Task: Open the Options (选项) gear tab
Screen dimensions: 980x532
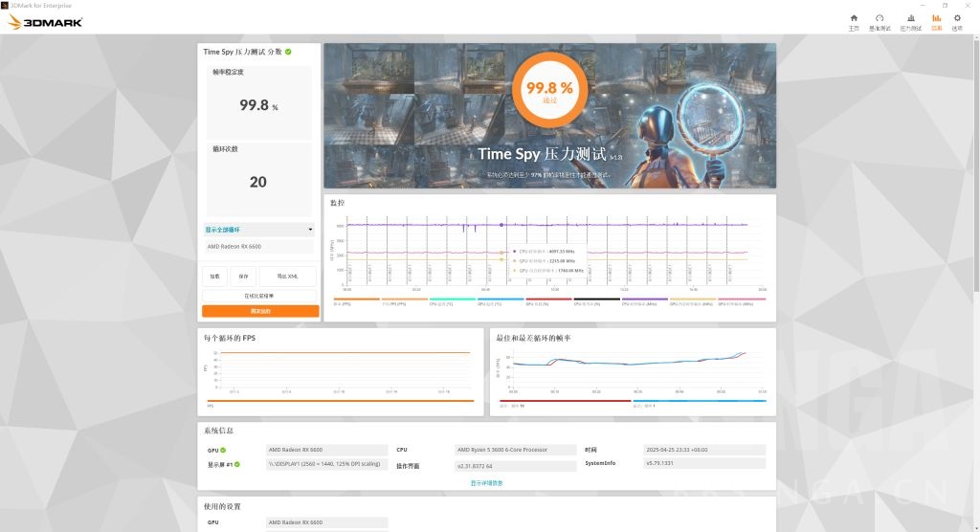Action: (x=957, y=22)
